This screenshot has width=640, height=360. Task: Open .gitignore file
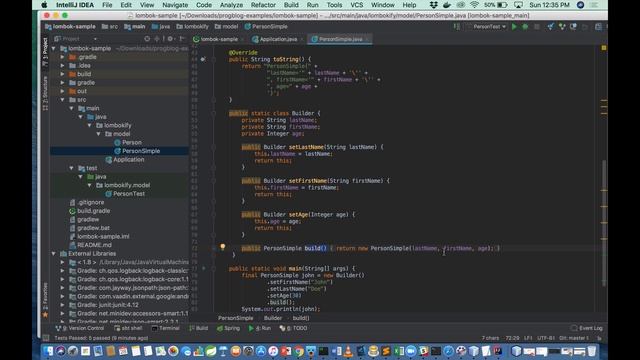point(86,202)
